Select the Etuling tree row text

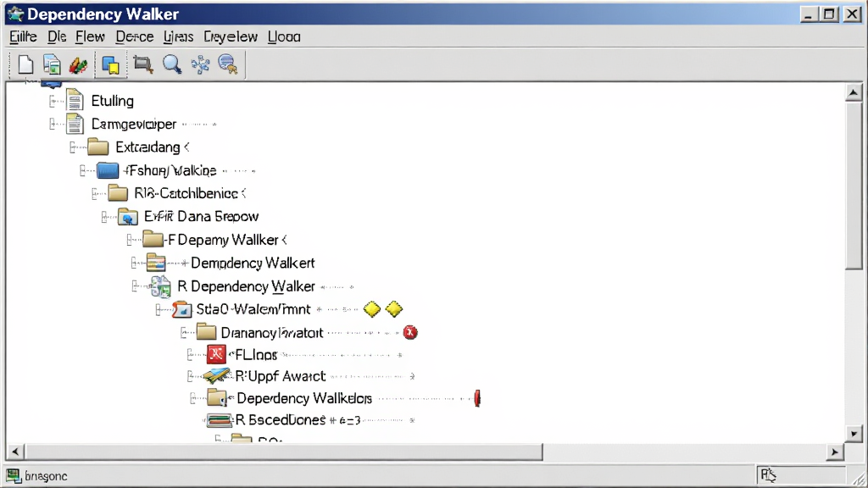113,101
